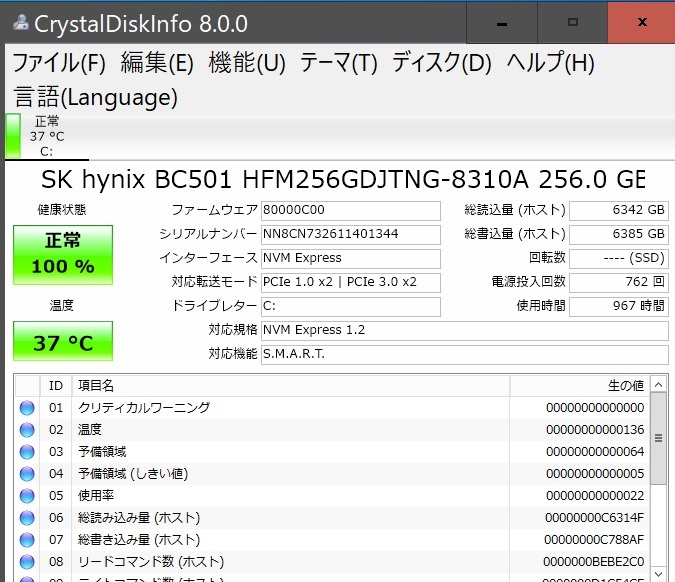Open the ヘルプ(H) menu
Image resolution: width=675 pixels, height=582 pixels.
click(x=551, y=63)
